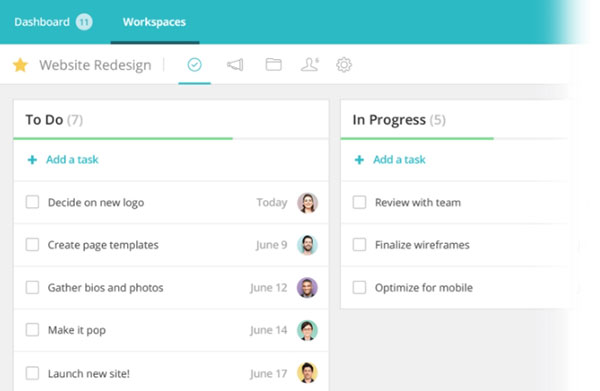Check the Create page templates task

coord(32,244)
